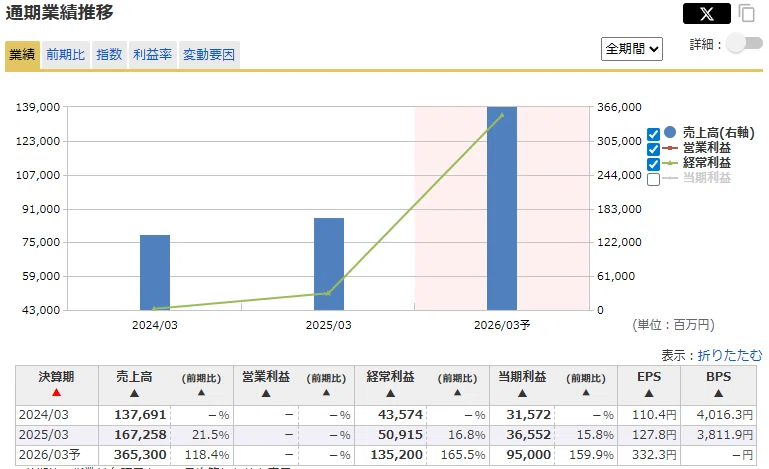Sort table by 売上高 triangle
769x469 pixels.
(134, 393)
